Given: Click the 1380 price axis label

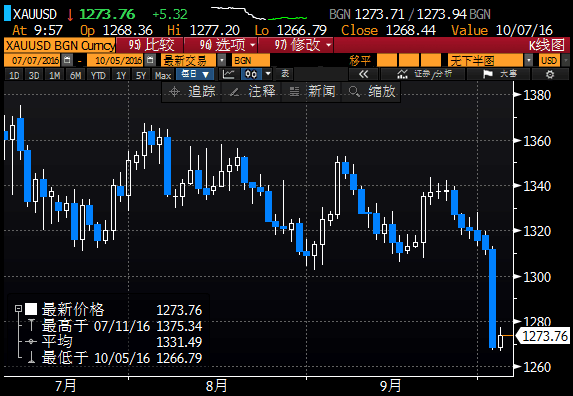Looking at the screenshot, I should click(537, 95).
